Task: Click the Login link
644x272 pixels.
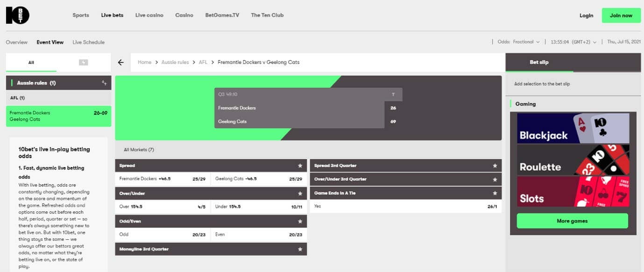Action: [x=587, y=15]
